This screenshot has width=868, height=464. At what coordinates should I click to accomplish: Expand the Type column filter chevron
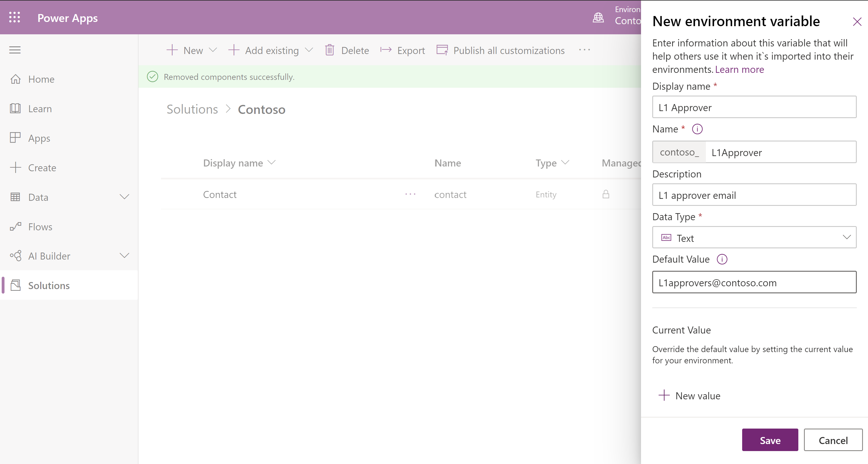click(x=565, y=163)
